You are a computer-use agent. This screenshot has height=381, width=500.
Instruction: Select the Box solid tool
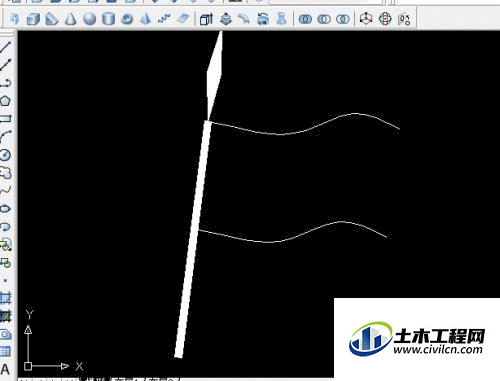coord(33,19)
